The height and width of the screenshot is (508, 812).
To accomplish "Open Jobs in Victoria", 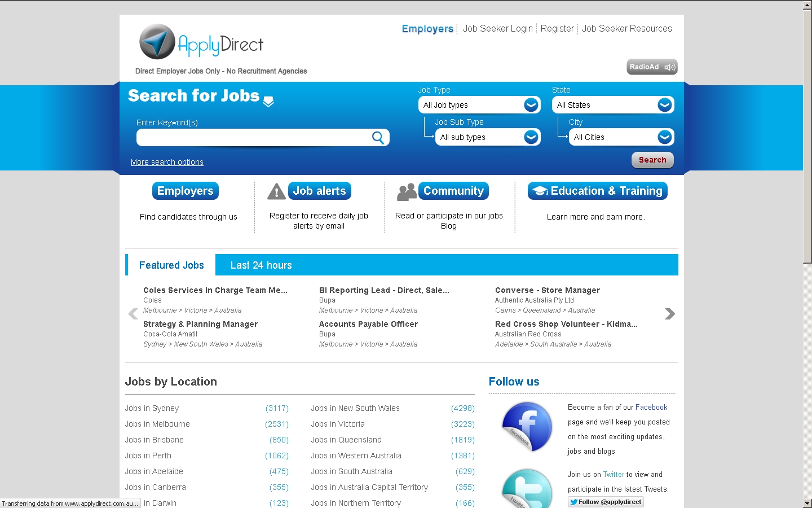I will (x=338, y=424).
